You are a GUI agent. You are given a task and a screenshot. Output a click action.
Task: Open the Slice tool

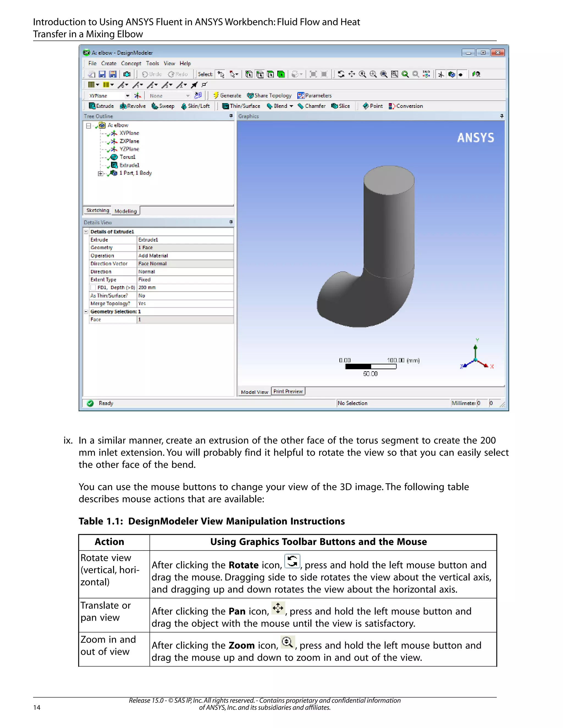tap(341, 106)
